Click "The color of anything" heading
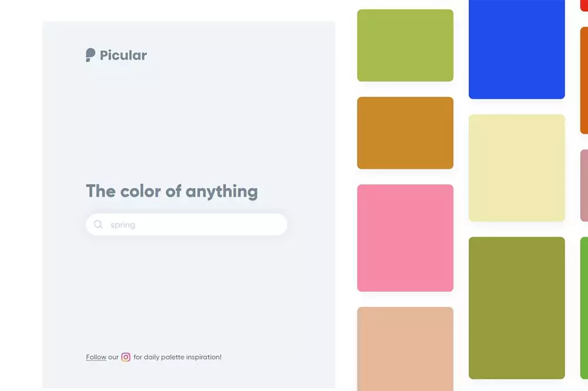This screenshot has height=391, width=588. (172, 192)
